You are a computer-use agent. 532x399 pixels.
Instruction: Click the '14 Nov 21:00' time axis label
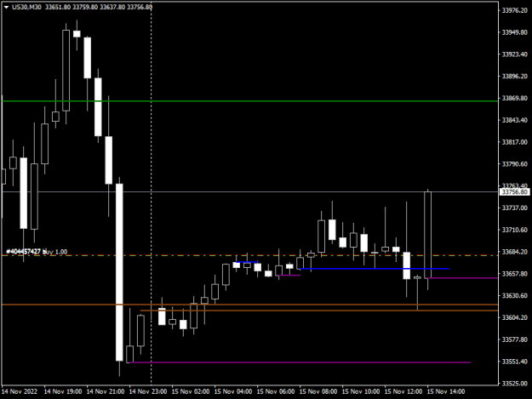[106, 391]
